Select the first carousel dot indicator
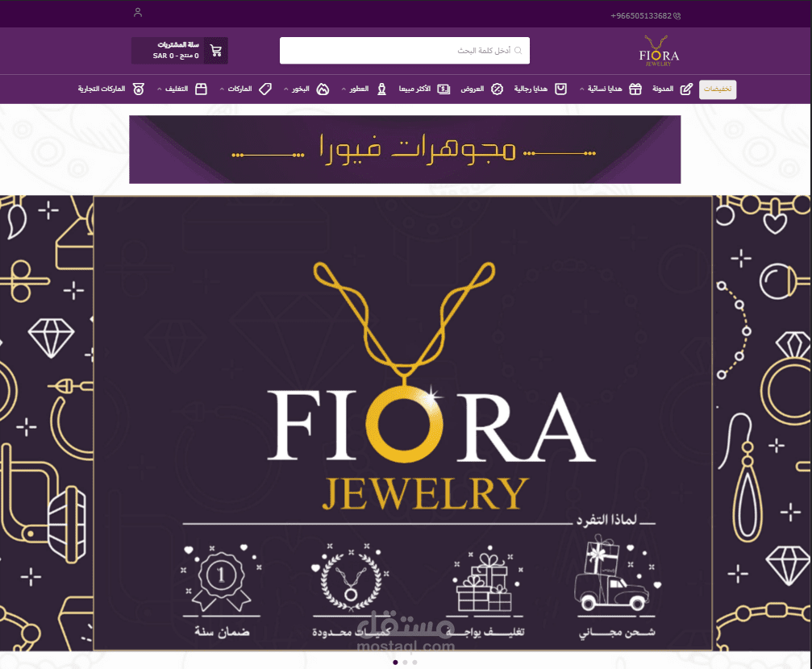 396,663
